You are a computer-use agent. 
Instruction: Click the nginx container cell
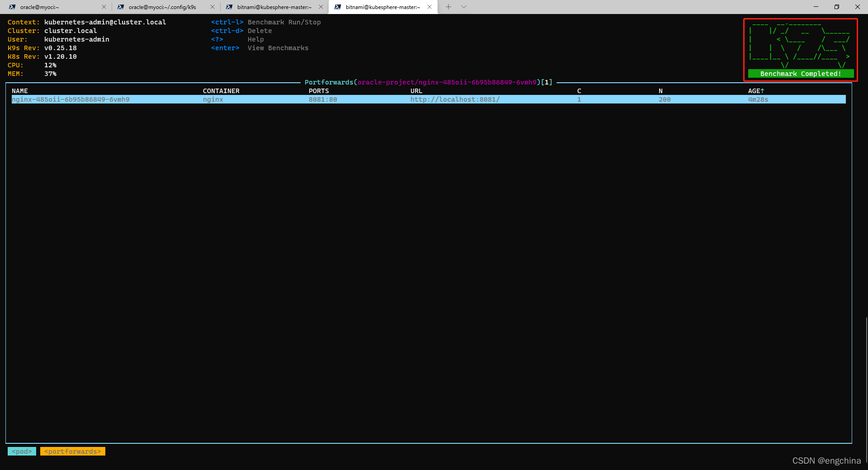pyautogui.click(x=213, y=99)
